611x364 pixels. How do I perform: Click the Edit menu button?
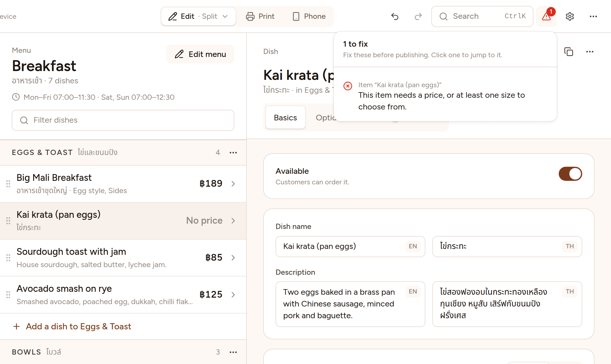(x=200, y=54)
